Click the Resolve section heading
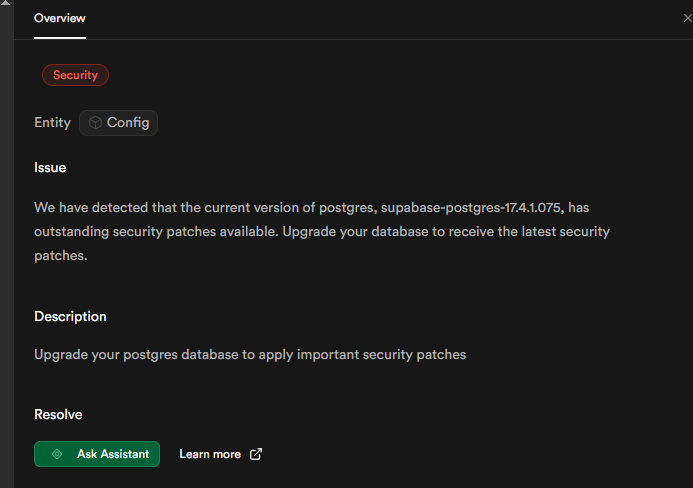 click(x=58, y=414)
